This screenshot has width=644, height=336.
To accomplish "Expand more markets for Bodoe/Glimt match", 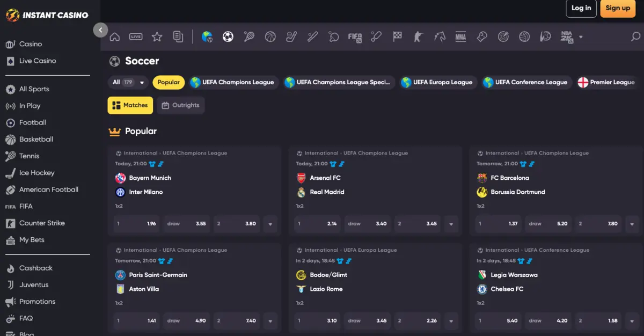I will 451,321.
